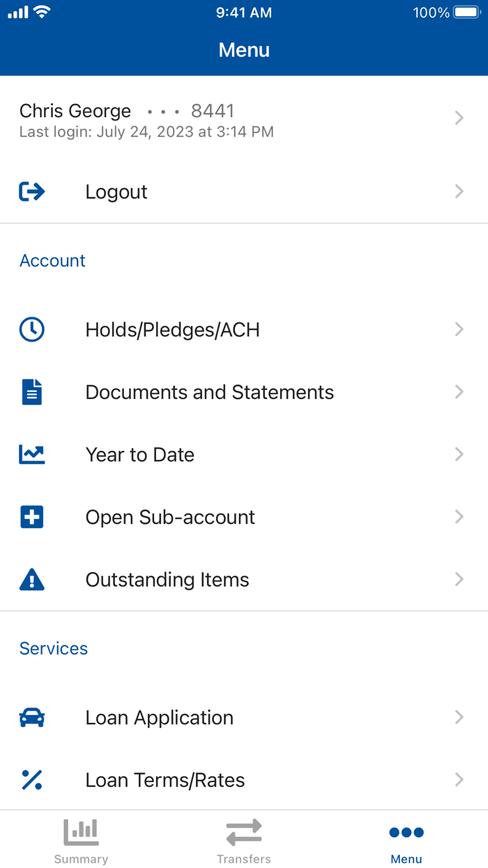Image resolution: width=488 pixels, height=868 pixels.
Task: Open the Chris George account name
Action: pyautogui.click(x=75, y=111)
